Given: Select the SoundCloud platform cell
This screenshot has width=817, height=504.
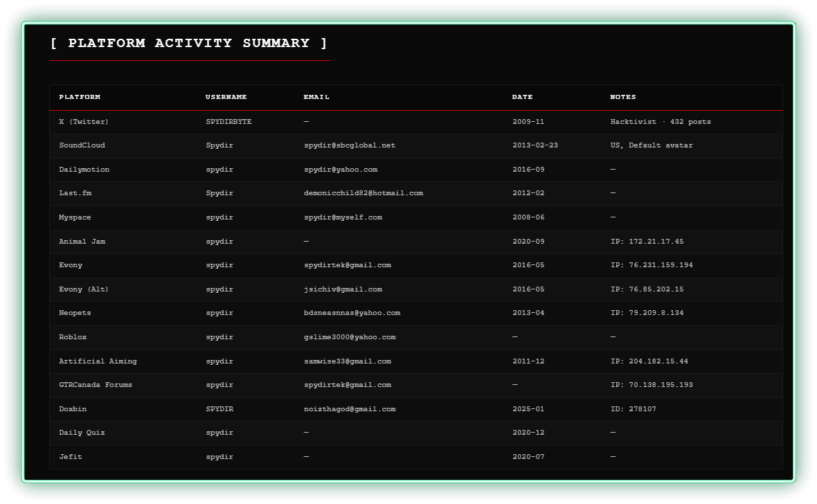Looking at the screenshot, I should tap(82, 145).
